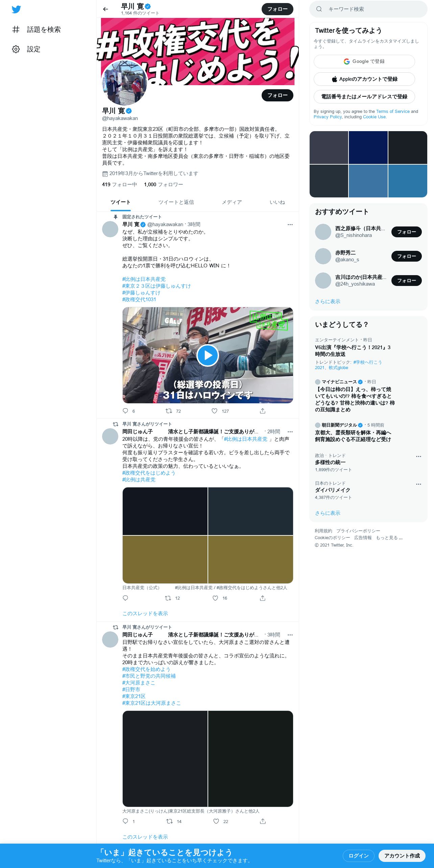Screen dimensions: 434x868
Task: Click アカウント作成 button in bottom bar
Action: (x=402, y=855)
